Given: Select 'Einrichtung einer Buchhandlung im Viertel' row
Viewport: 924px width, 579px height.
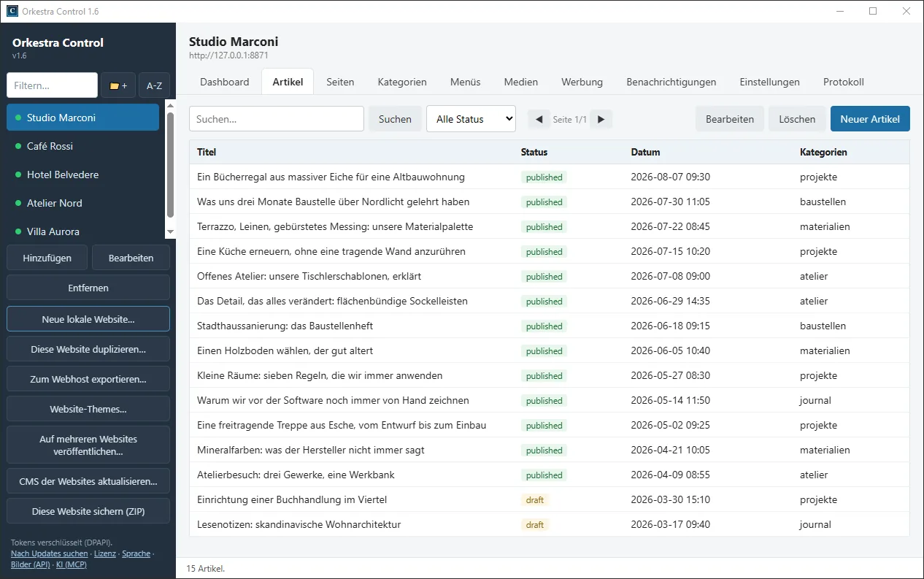Looking at the screenshot, I should [x=549, y=499].
